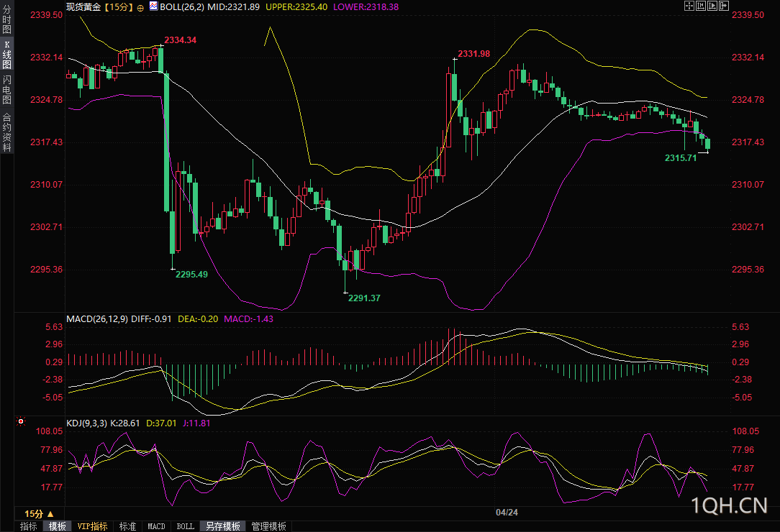
Task: Open the 闪电图 side tab
Action: point(6,90)
